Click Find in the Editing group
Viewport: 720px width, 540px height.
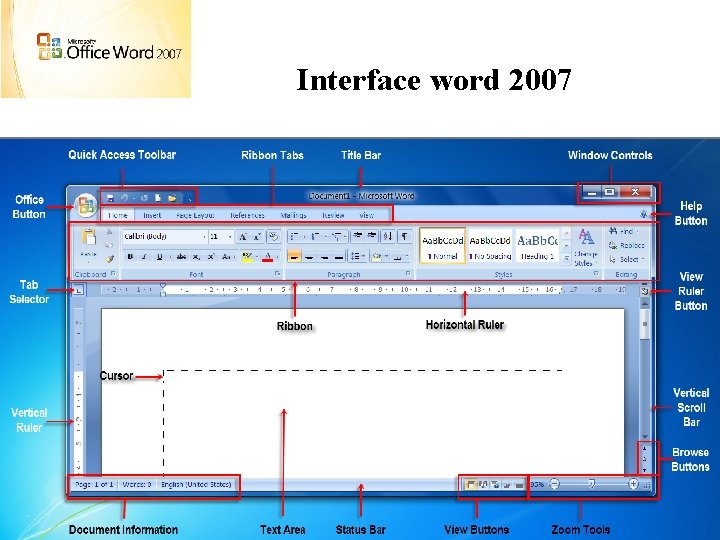(x=623, y=231)
